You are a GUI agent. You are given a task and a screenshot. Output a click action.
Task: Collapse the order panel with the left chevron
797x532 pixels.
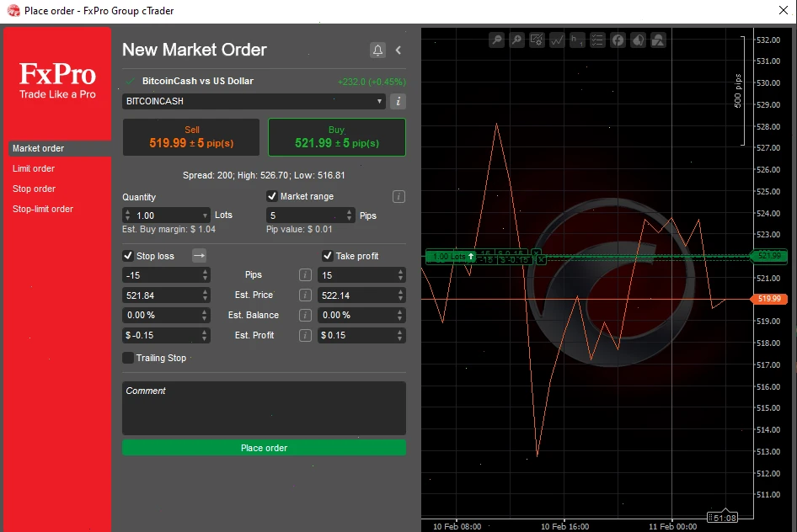pyautogui.click(x=398, y=50)
